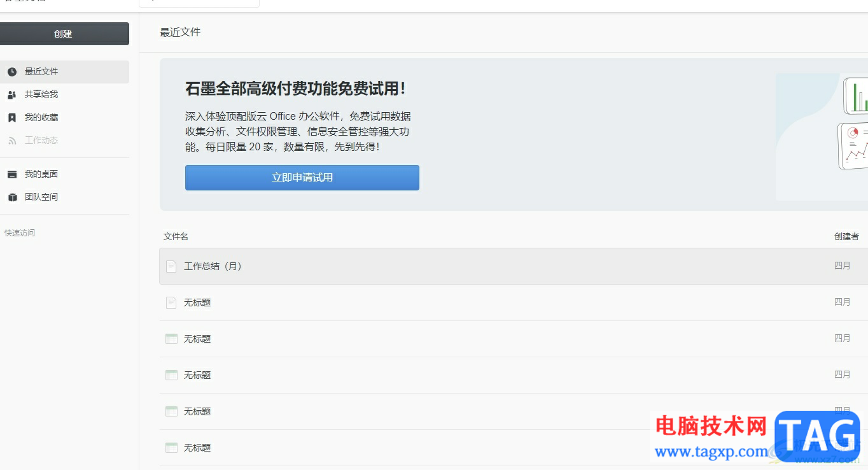The height and width of the screenshot is (470, 868).
Task: Click creator 四月 in 工作总结（月） row
Action: click(x=843, y=266)
